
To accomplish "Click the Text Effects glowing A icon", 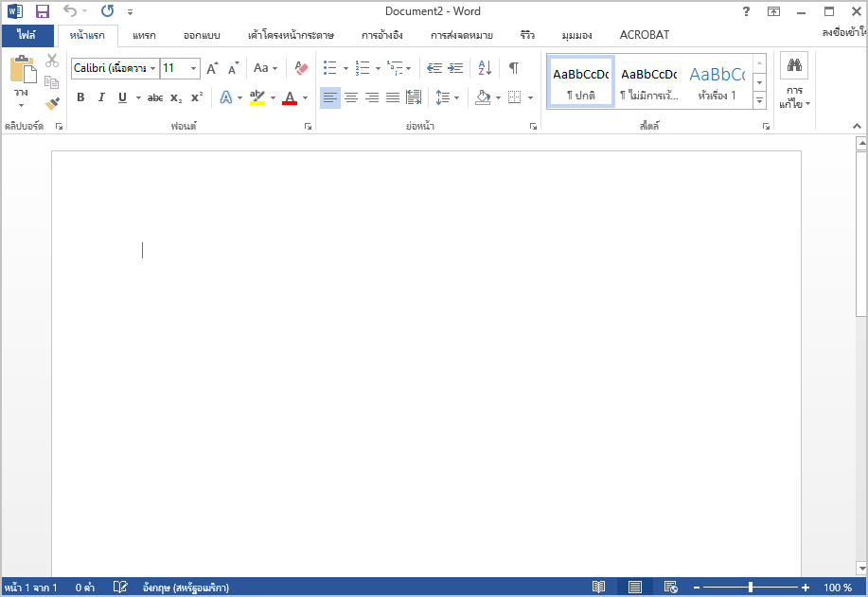I will click(x=226, y=97).
